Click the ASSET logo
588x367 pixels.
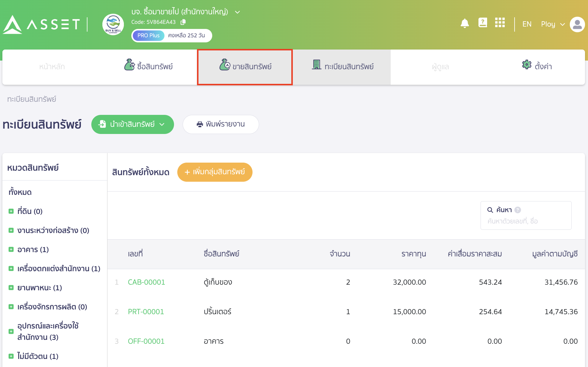pyautogui.click(x=41, y=24)
